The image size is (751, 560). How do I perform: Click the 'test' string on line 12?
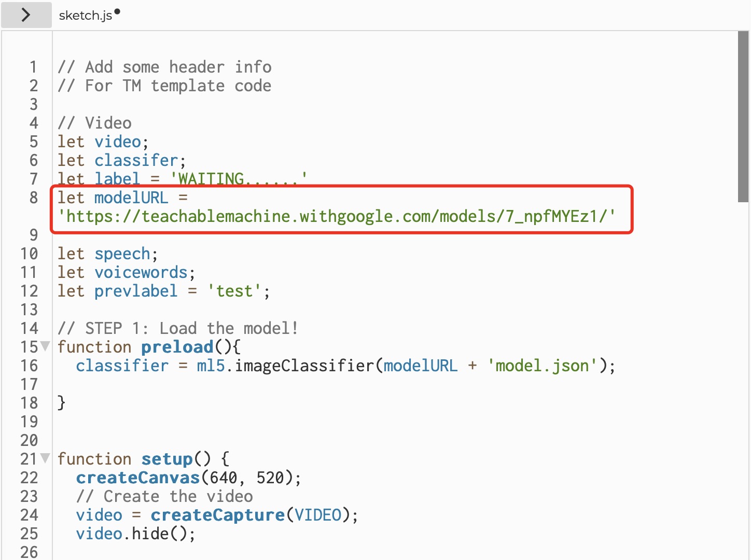(234, 291)
